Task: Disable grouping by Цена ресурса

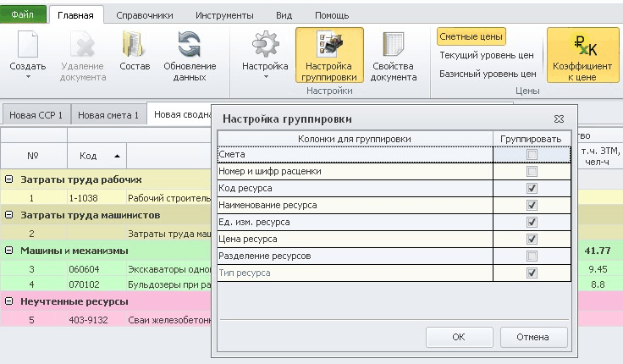Action: [532, 239]
